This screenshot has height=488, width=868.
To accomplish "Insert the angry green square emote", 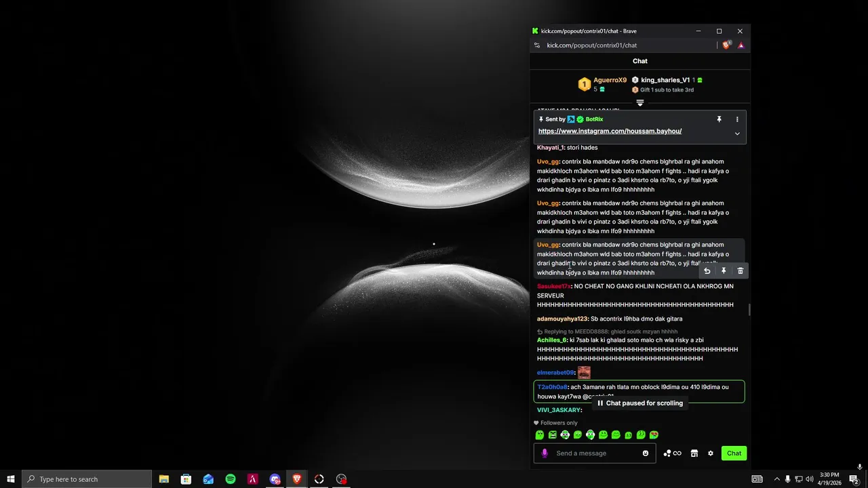I will coord(553,435).
